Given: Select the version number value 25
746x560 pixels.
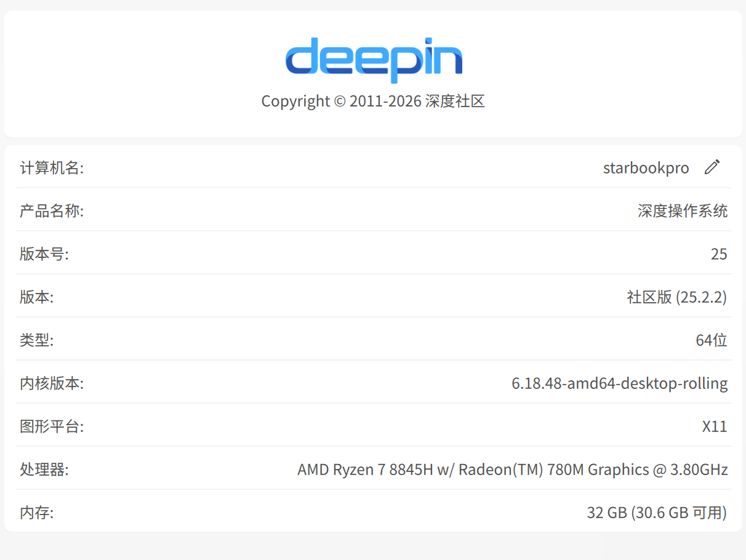Looking at the screenshot, I should [x=719, y=254].
